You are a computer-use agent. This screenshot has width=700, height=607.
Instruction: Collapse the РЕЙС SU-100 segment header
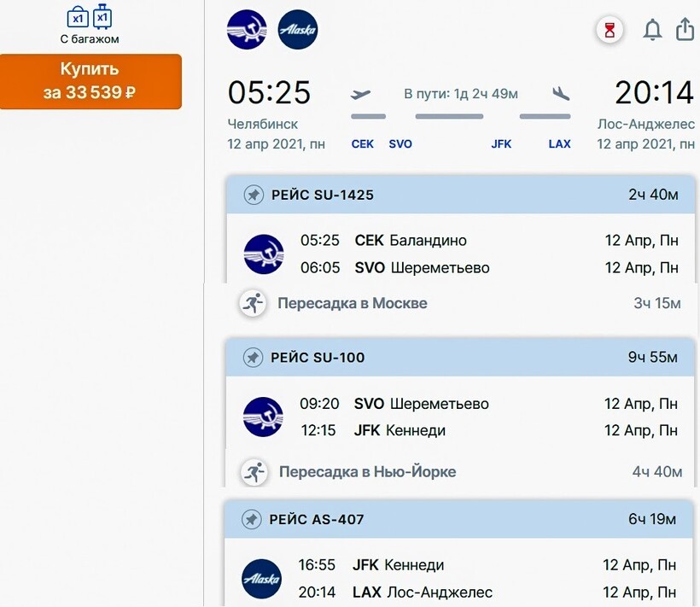(x=461, y=358)
